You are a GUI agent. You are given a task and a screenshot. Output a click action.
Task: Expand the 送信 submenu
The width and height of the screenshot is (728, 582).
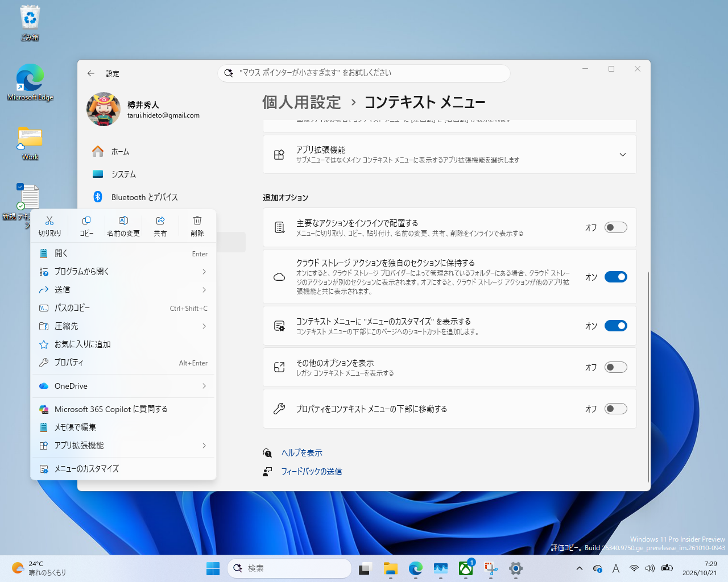tap(123, 290)
